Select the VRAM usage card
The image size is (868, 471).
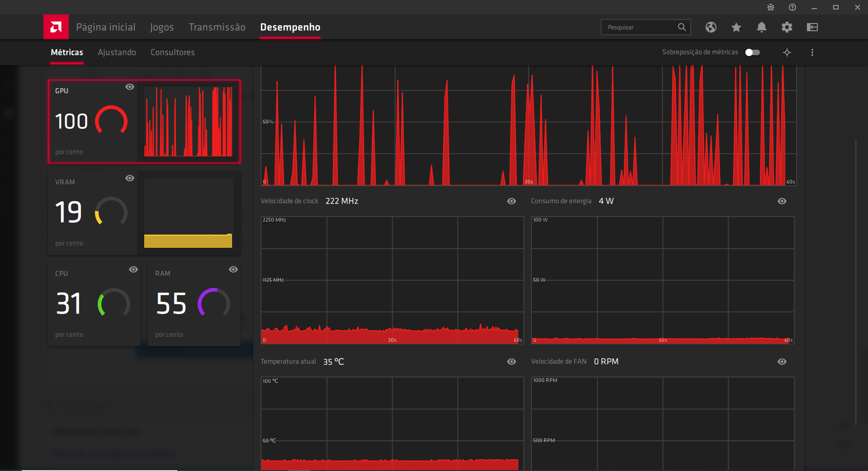coord(144,213)
